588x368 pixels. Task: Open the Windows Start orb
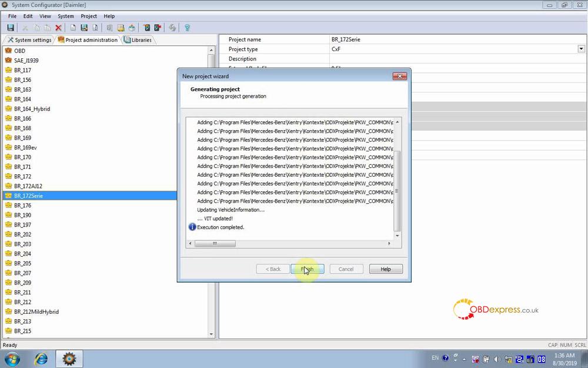pos(12,359)
